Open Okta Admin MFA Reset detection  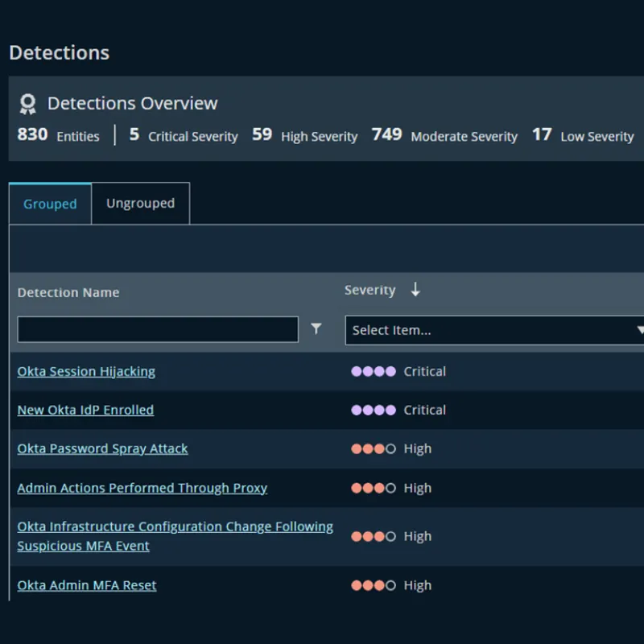pos(87,585)
